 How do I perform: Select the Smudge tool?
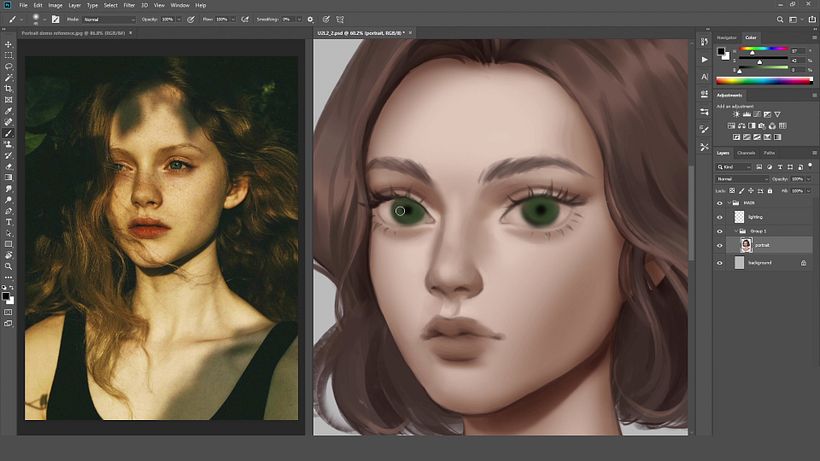click(8, 189)
